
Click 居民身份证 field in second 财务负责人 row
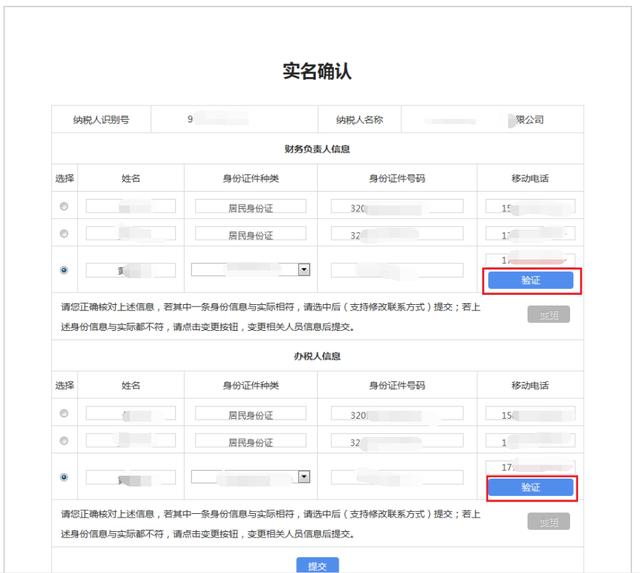click(x=251, y=233)
